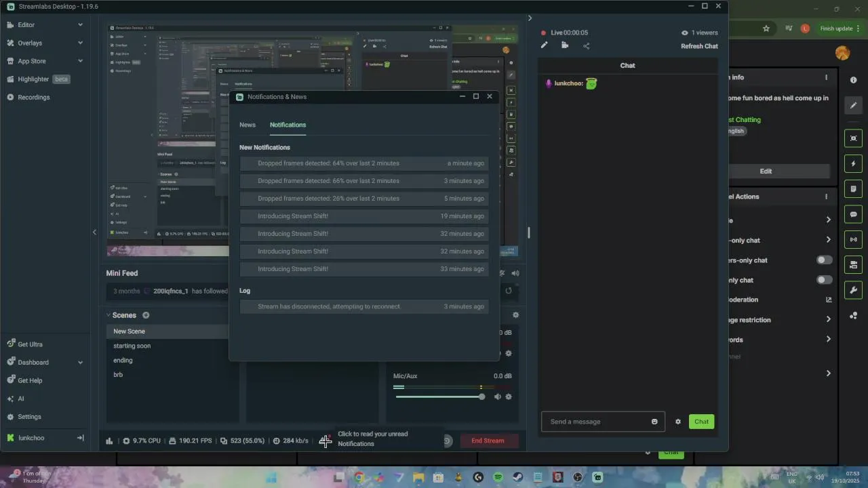The height and width of the screenshot is (488, 868).
Task: Collapse the Scenes panel chevron
Action: (108, 315)
